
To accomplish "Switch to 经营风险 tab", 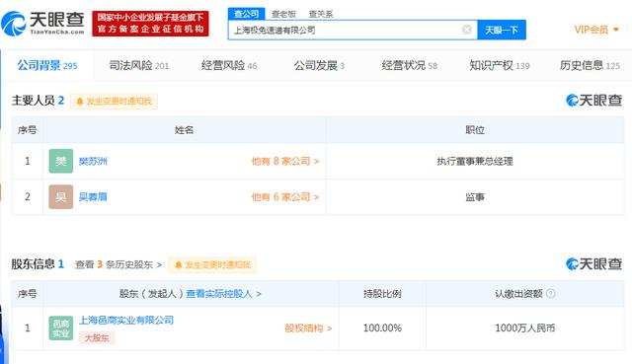I will click(229, 65).
